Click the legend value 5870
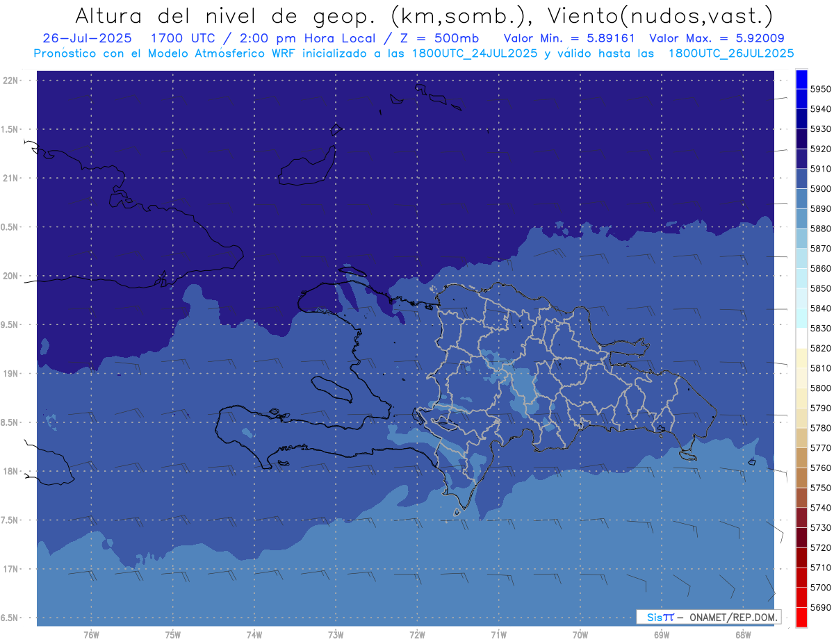Viewport: 834px width, 644px height. coord(820,249)
